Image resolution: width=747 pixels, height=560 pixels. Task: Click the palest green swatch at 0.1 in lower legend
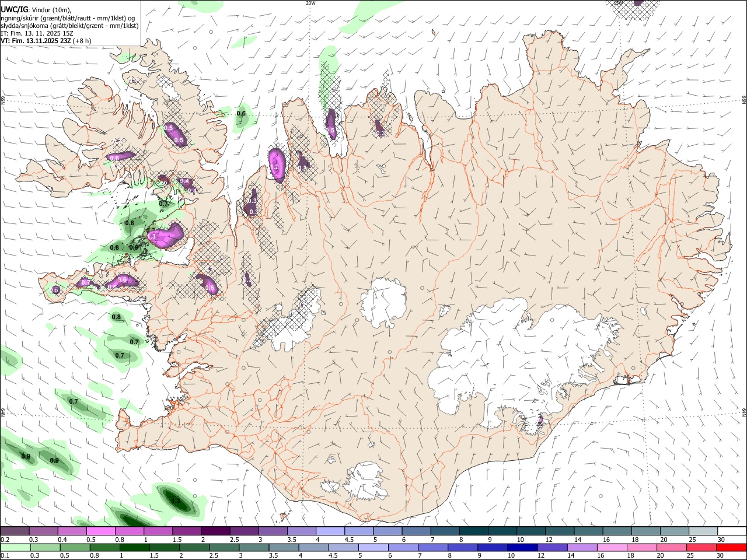pyautogui.click(x=15, y=547)
